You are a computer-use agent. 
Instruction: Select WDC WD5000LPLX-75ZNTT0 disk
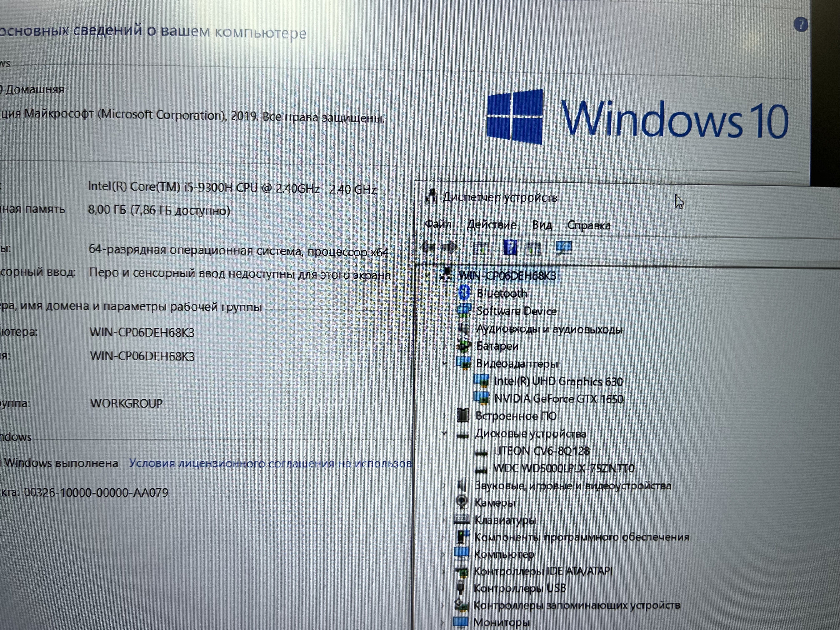coord(564,468)
